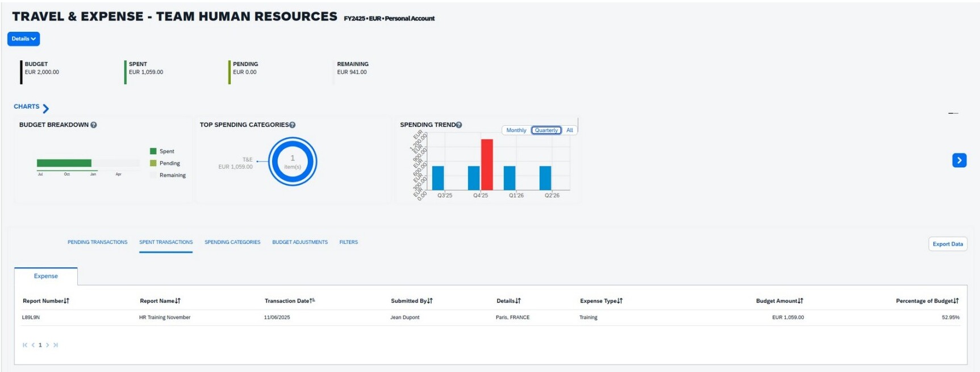Open help icon next to Top Spending Categories
This screenshot has width=980, height=372.
(x=293, y=125)
